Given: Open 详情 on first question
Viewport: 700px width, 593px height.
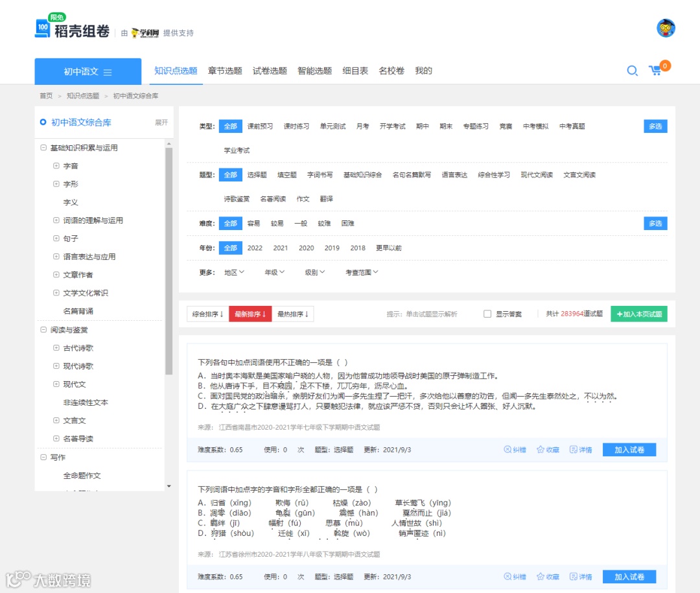Looking at the screenshot, I should tap(581, 450).
